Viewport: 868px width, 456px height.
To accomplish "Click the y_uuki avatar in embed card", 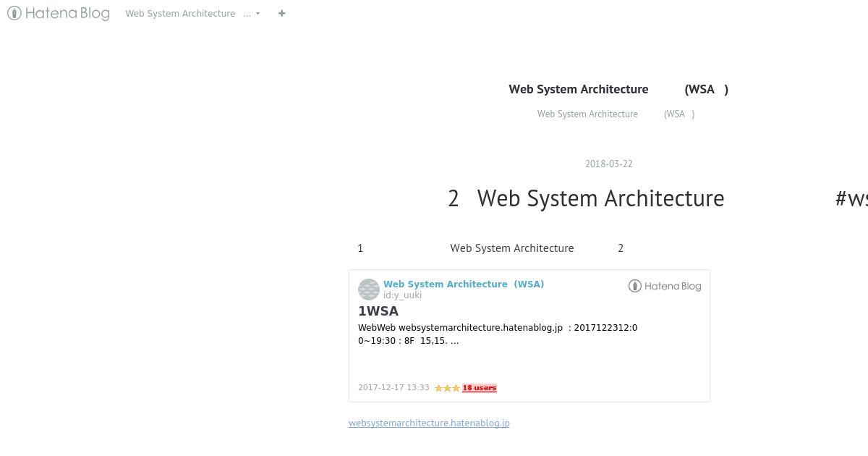I will [x=369, y=290].
